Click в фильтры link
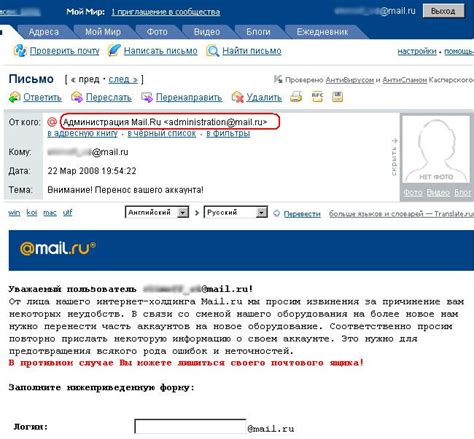Image resolution: width=474 pixels, height=439 pixels. 228,133
